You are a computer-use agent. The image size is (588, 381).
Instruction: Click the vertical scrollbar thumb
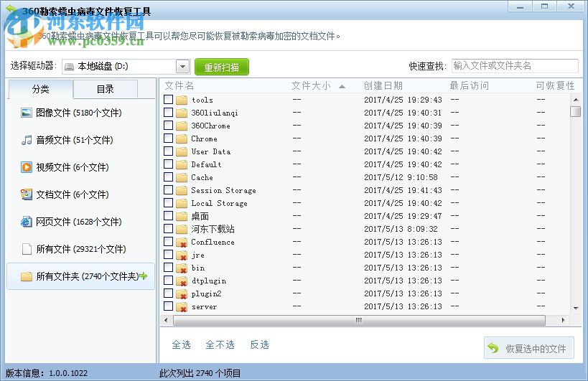(575, 112)
